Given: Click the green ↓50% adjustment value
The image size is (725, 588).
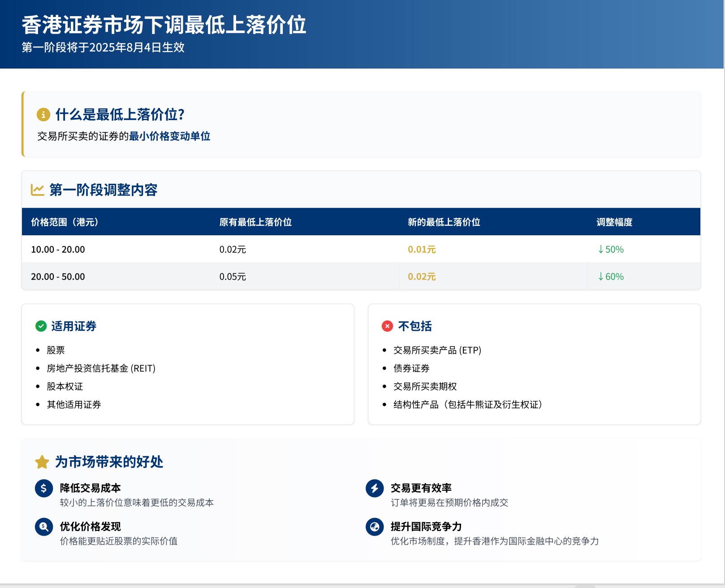Looking at the screenshot, I should (611, 250).
